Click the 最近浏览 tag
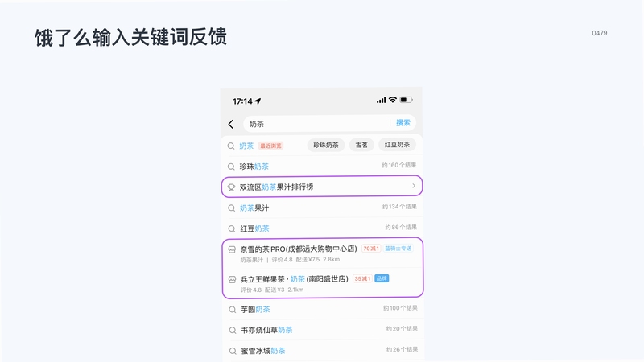The image size is (644, 362). tap(270, 146)
